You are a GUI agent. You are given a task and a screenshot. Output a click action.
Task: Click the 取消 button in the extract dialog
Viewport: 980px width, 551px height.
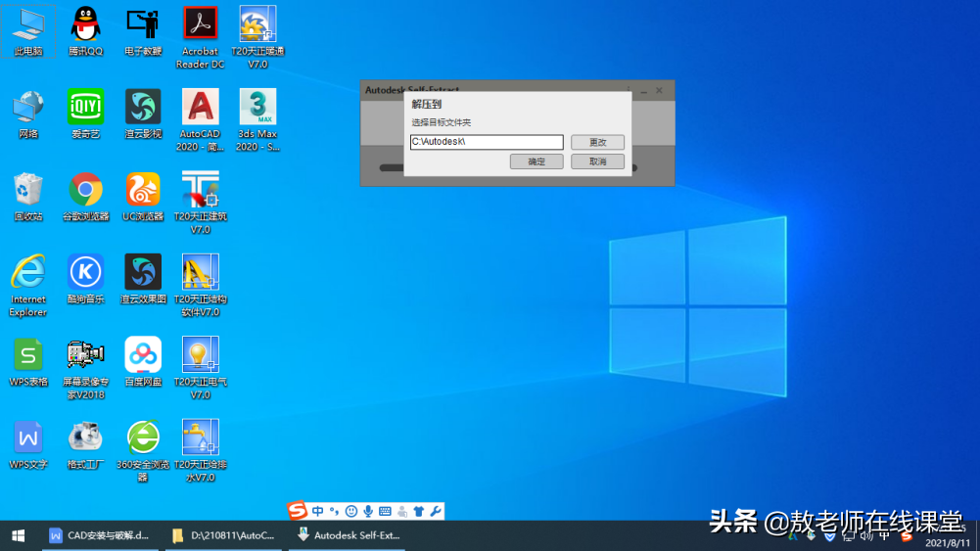tap(597, 161)
